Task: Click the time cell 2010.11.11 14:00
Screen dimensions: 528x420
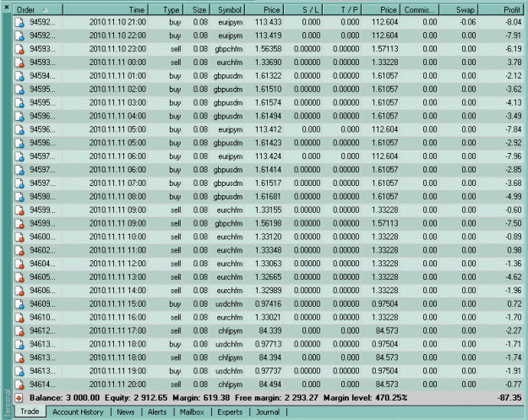Action: click(x=117, y=291)
